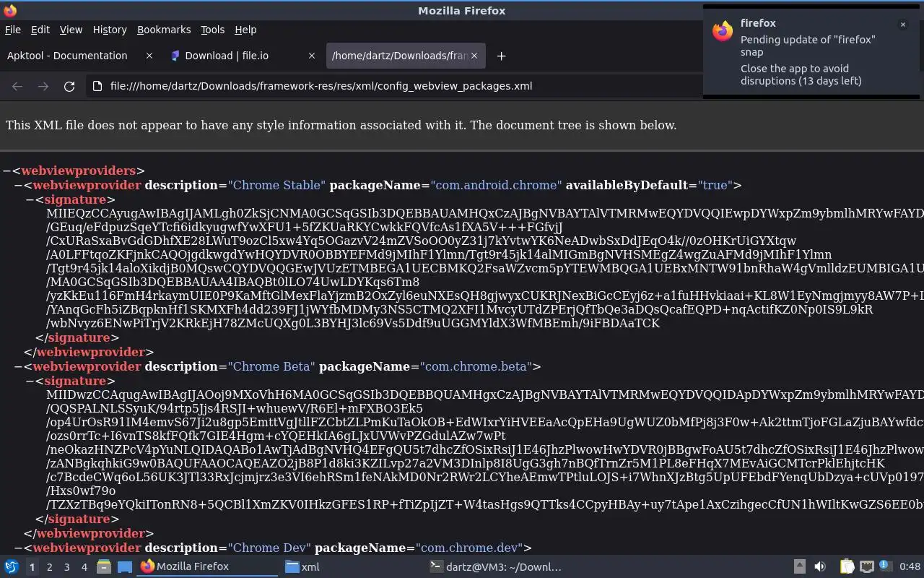This screenshot has width=924, height=578.
Task: Collapse the Chrome Stable webviewprovider node
Action: 18,185
